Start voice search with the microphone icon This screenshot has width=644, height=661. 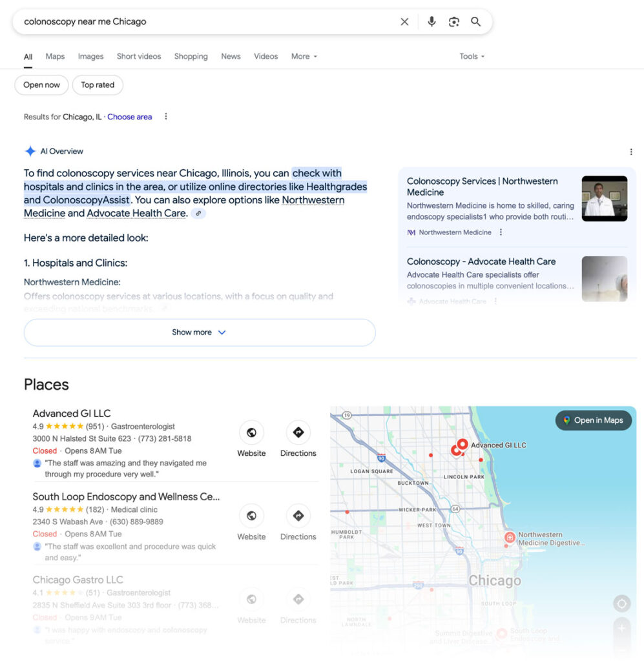pyautogui.click(x=431, y=21)
